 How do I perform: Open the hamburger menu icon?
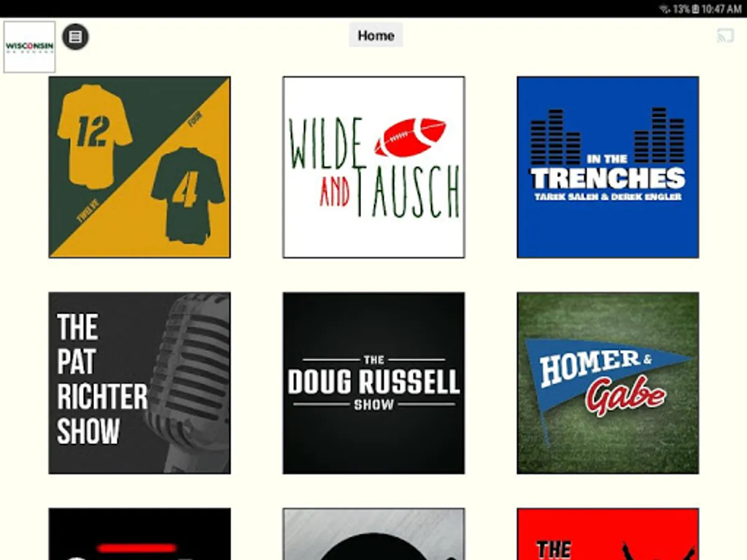(x=75, y=37)
